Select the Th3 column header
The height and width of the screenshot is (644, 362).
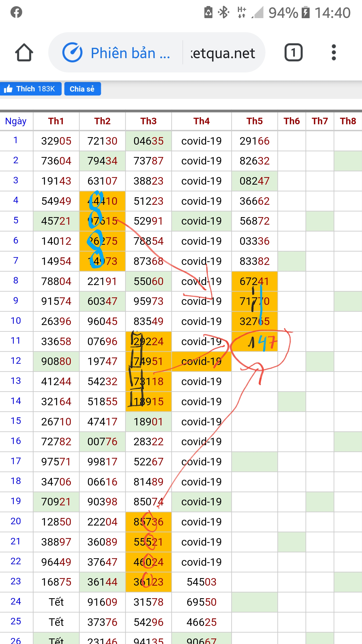pos(149,121)
